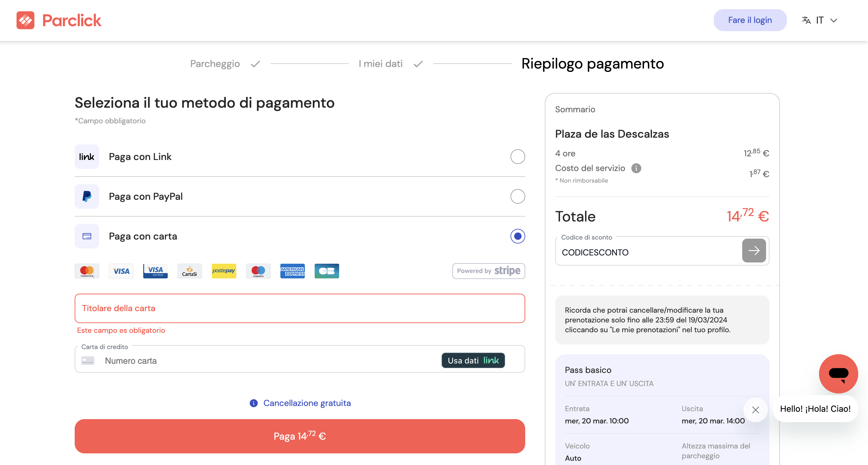
Task: Select Paga con PayPal payment option
Action: (518, 196)
